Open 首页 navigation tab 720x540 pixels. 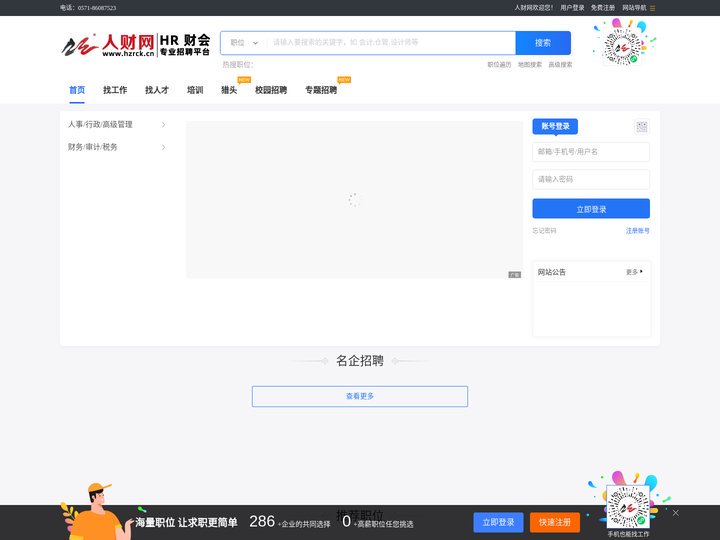(x=77, y=90)
